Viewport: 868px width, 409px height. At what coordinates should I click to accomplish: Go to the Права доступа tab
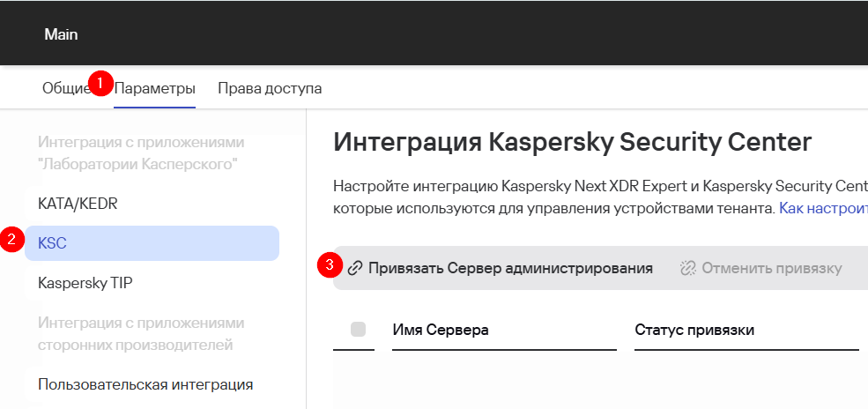click(270, 89)
